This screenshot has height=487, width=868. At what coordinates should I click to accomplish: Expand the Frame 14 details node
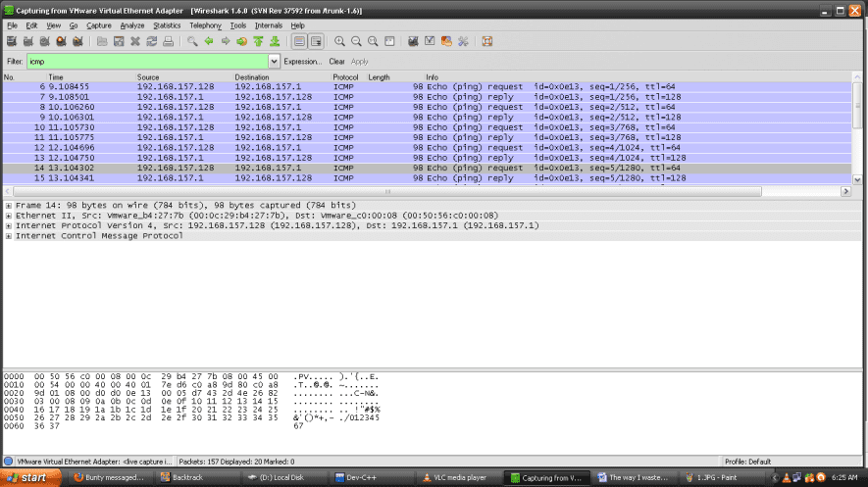coord(9,205)
